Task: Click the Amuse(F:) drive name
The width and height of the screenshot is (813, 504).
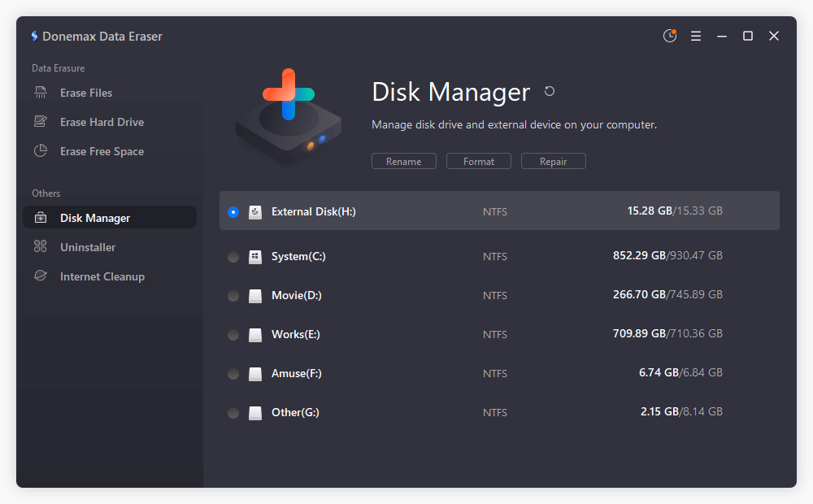Action: (x=297, y=373)
